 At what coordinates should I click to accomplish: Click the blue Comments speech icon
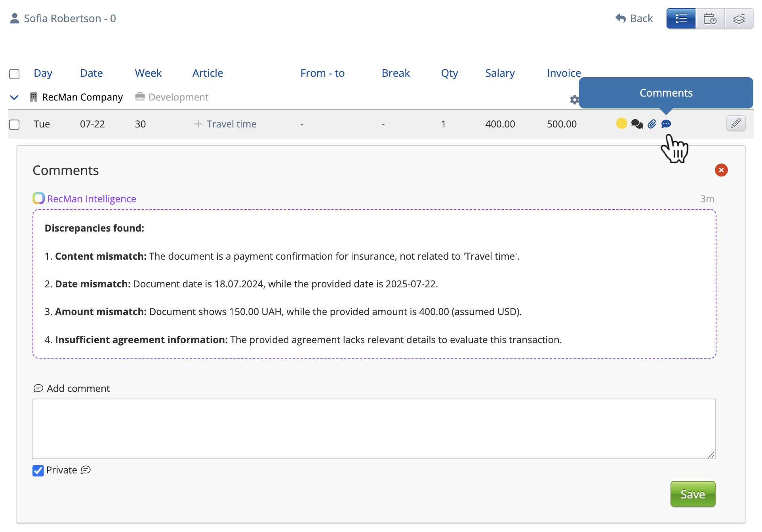tap(666, 124)
